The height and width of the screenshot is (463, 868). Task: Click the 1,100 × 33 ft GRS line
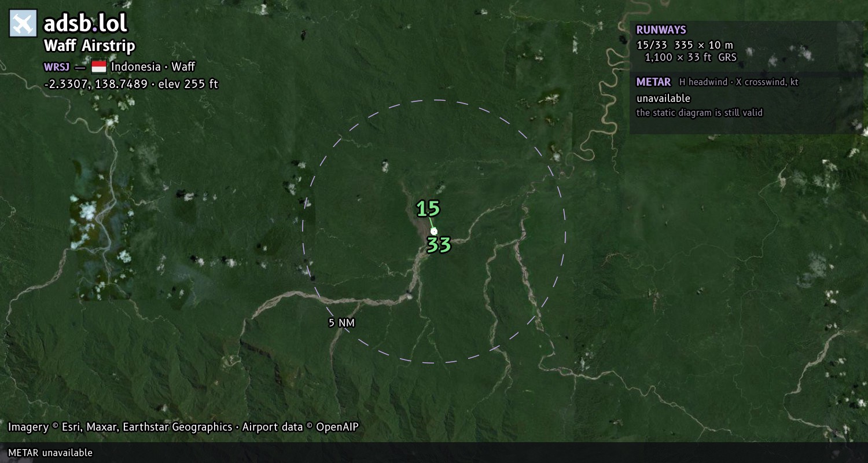click(691, 57)
